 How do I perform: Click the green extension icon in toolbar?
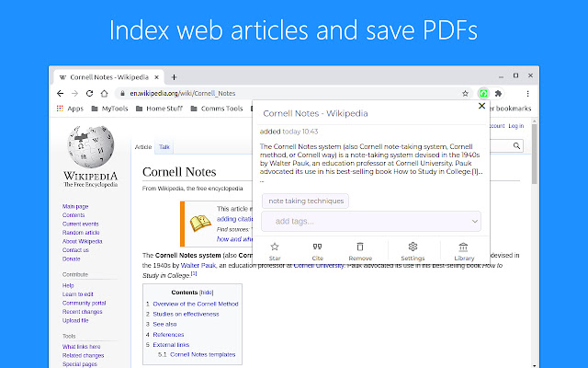[484, 94]
